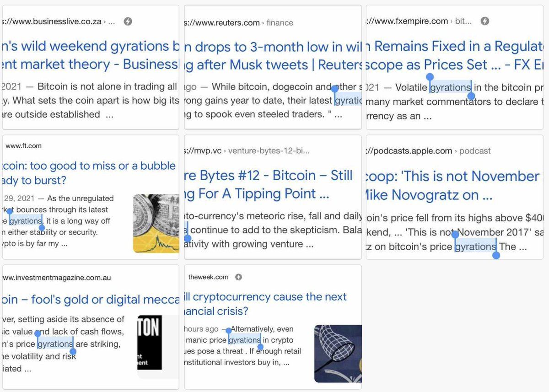Open the Reuters 'drops to 3-month low' headline
The height and width of the screenshot is (392, 549).
(273, 56)
